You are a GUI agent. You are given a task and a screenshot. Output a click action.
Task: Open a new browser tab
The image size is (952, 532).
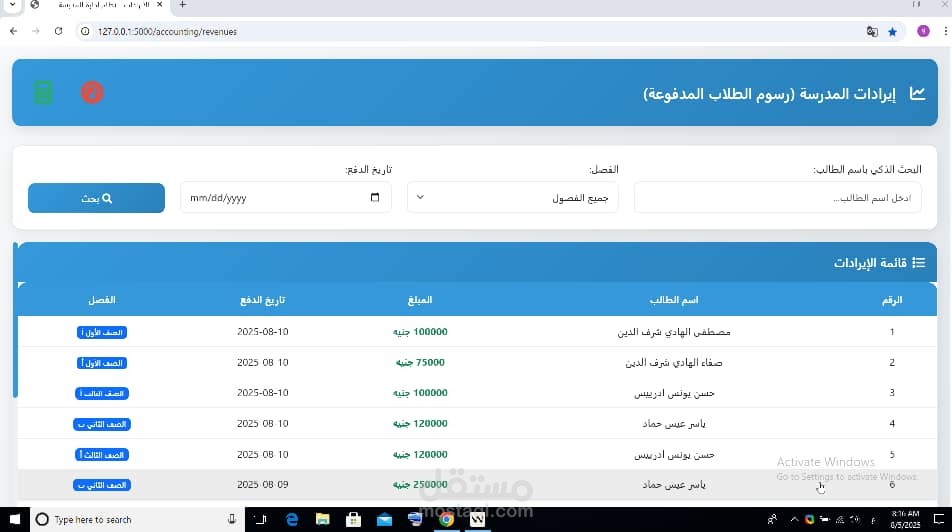pos(183,5)
